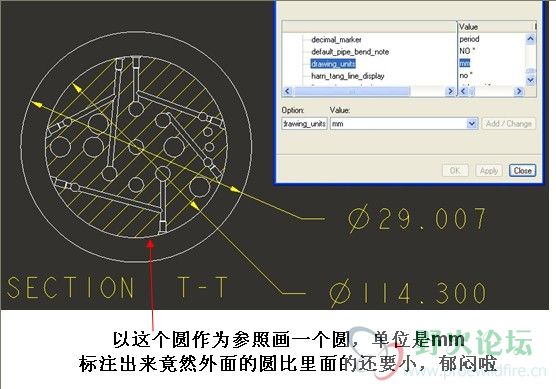
Task: Click the up arrow of value list scrollbar
Action: click(530, 38)
